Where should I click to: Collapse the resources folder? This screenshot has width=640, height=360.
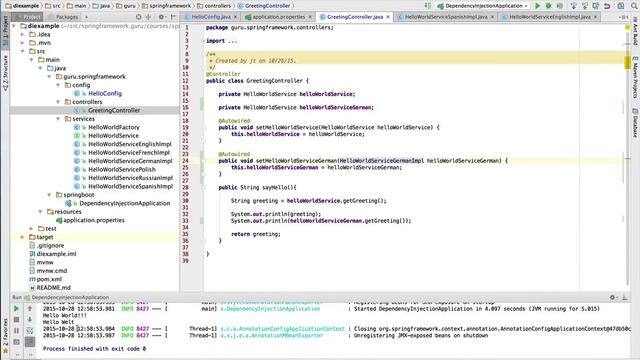click(x=40, y=212)
